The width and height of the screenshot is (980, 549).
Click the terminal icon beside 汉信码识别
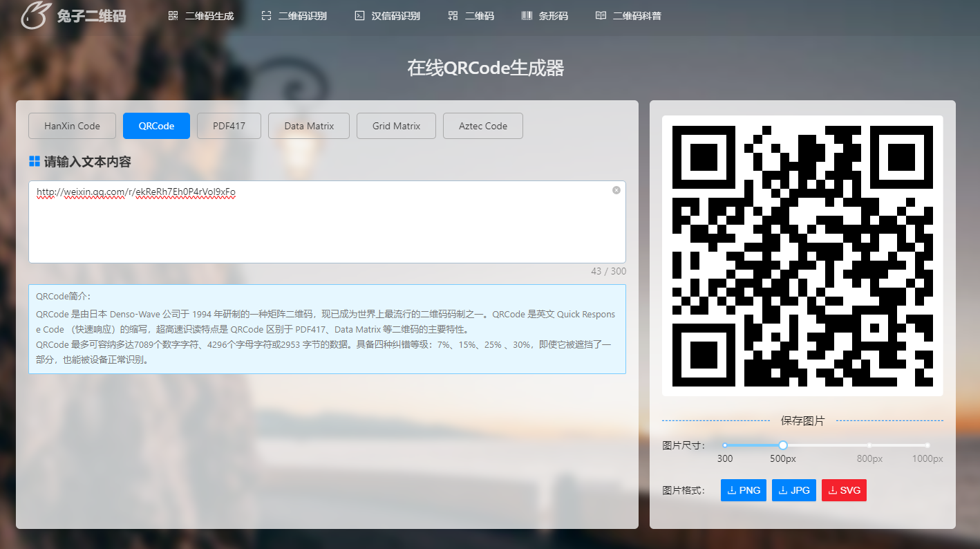click(359, 15)
